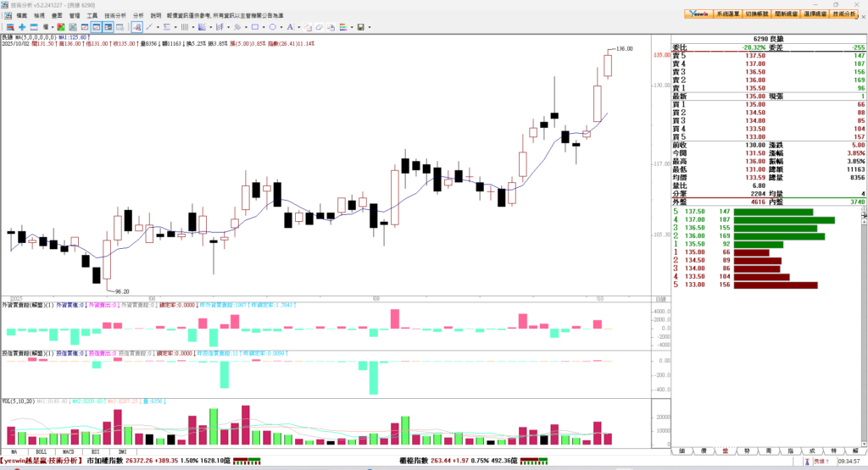This screenshot has width=868, height=470.
Task: Expand the dropdown arrow beside rectangle tool
Action: (x=263, y=27)
